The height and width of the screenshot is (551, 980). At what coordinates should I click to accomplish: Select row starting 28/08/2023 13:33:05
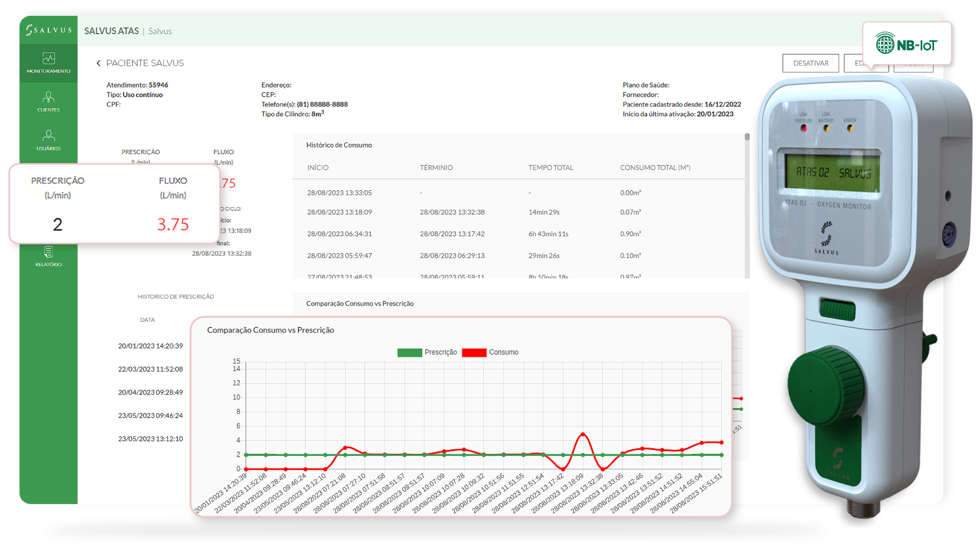point(518,193)
